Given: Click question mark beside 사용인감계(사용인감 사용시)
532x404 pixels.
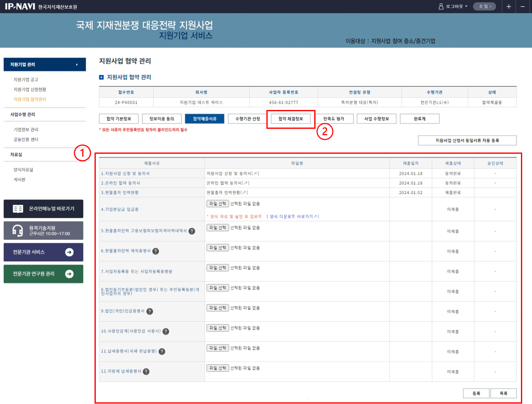Looking at the screenshot, I should point(166,331).
